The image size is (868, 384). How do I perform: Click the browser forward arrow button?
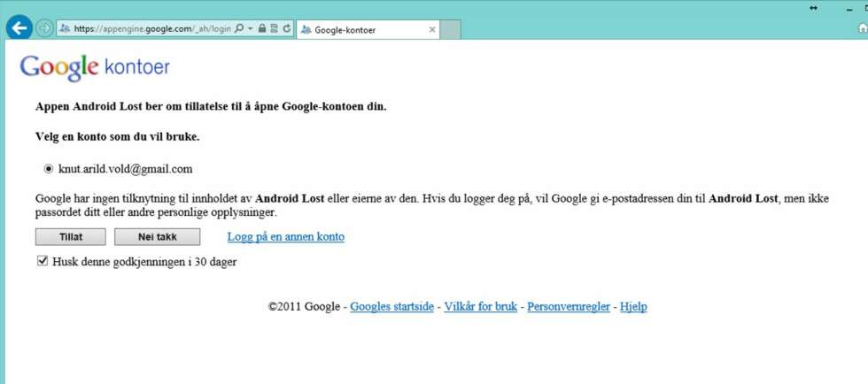(x=44, y=28)
